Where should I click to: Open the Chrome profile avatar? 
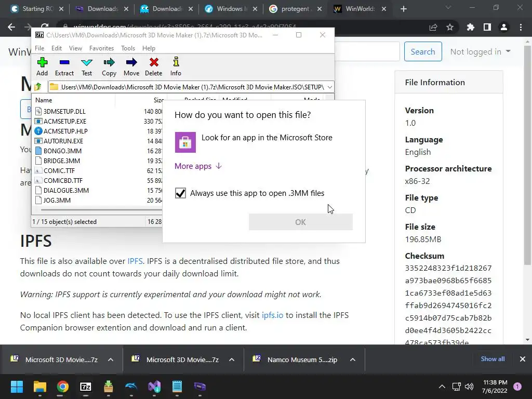coord(504,27)
